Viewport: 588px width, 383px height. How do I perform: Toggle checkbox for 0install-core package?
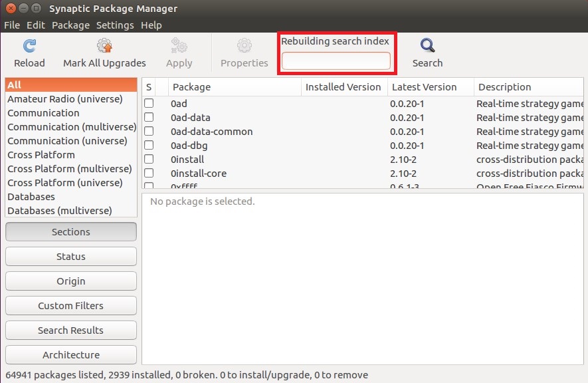click(x=149, y=173)
